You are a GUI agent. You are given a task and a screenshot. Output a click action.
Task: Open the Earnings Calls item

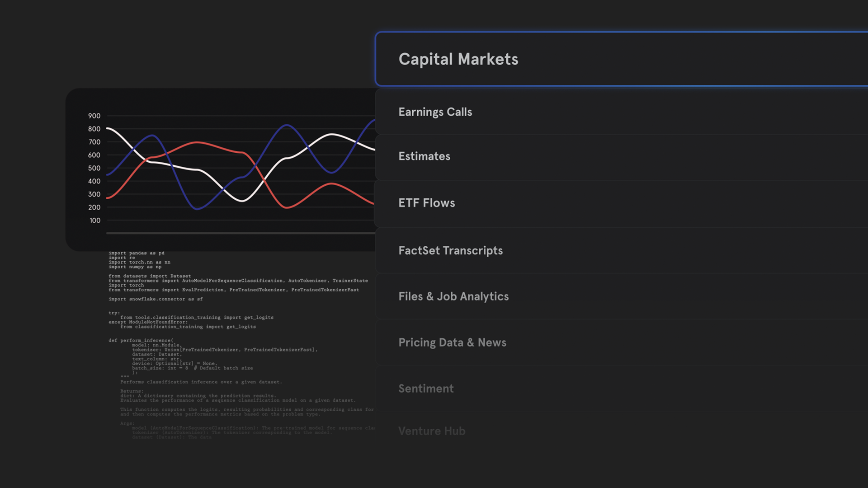(622, 112)
